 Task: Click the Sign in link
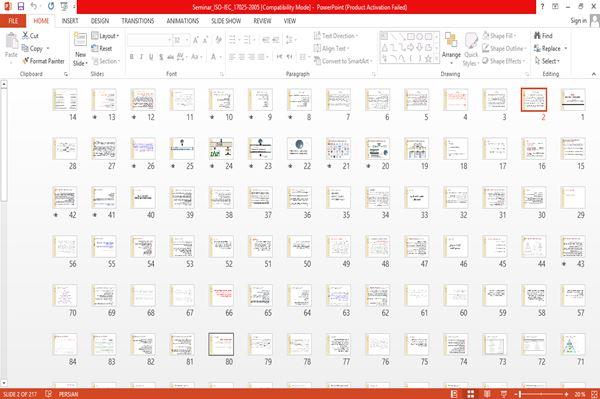click(579, 21)
